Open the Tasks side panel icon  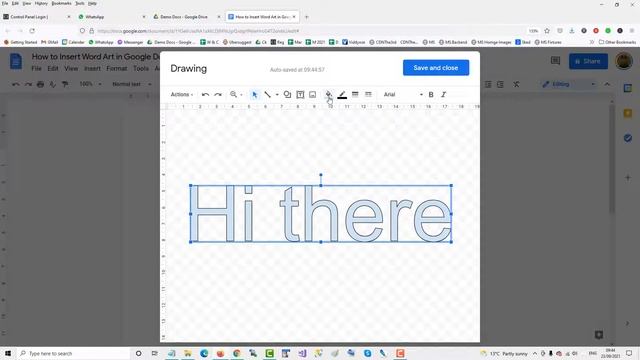[x=628, y=138]
